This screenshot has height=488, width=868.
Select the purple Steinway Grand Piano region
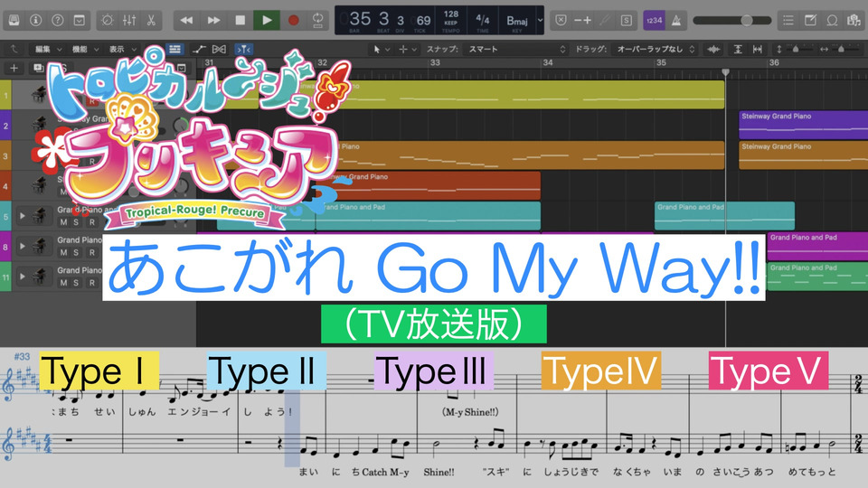(x=803, y=125)
